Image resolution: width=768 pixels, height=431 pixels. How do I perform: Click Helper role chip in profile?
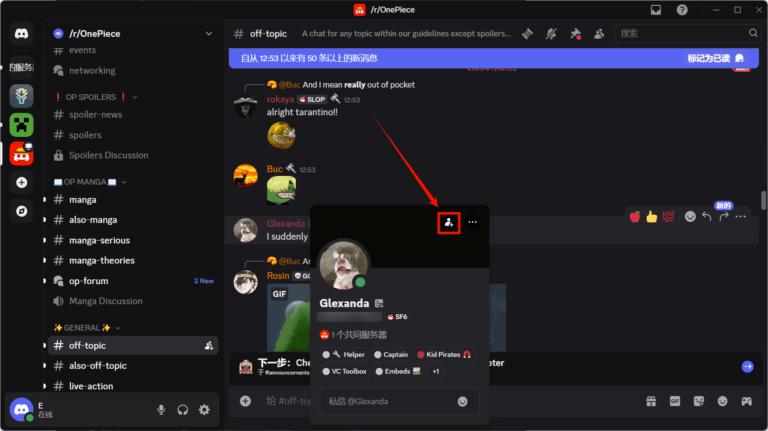click(344, 355)
